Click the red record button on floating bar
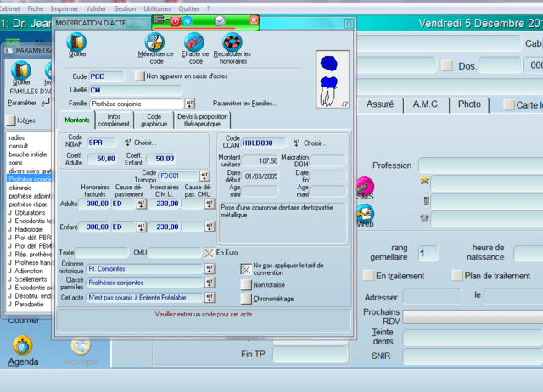543x392 pixels. pyautogui.click(x=175, y=20)
